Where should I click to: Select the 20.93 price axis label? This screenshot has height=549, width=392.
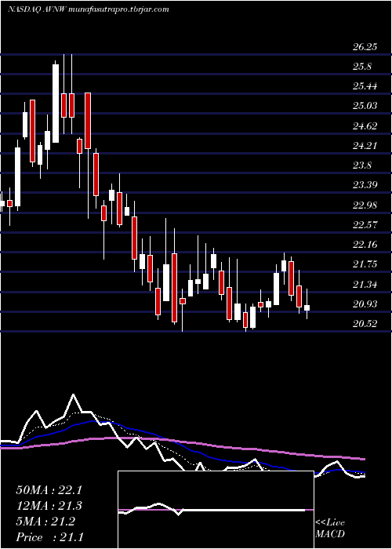(365, 304)
